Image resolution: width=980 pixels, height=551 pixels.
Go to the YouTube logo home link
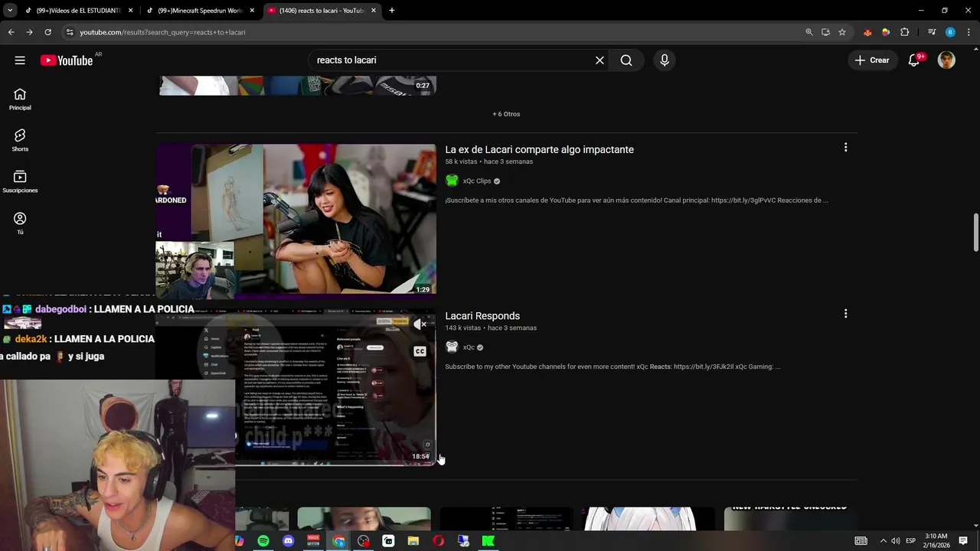pos(67,60)
